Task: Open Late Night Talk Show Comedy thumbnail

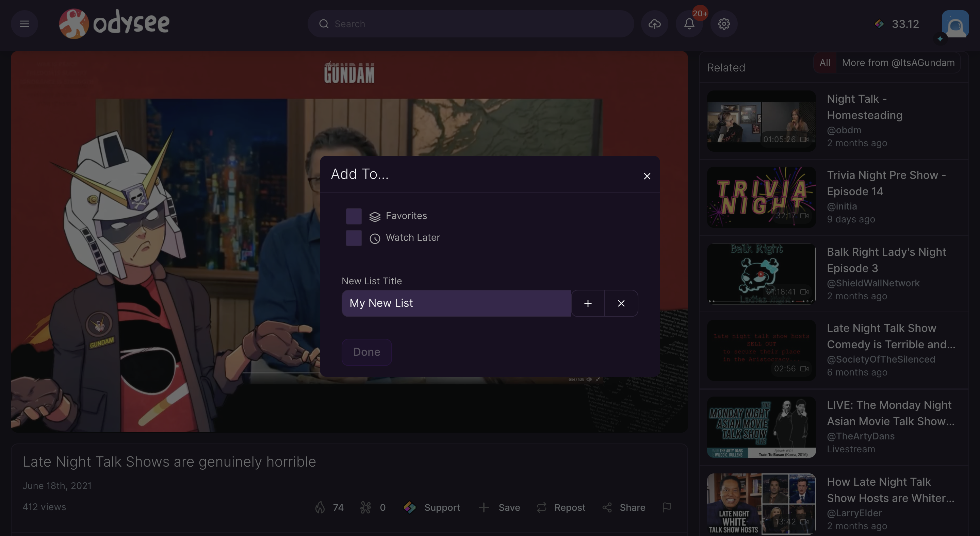Action: pos(761,350)
